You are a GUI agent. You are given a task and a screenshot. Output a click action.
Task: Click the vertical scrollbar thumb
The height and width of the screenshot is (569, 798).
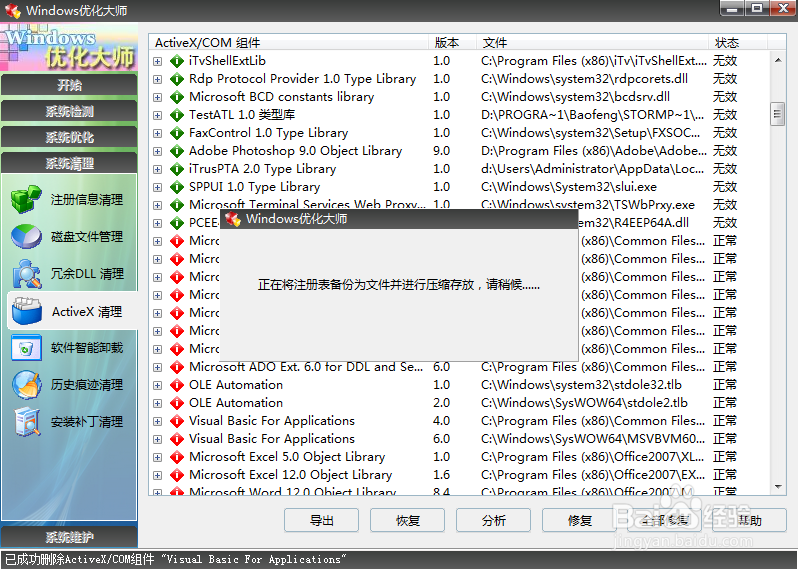(x=777, y=114)
